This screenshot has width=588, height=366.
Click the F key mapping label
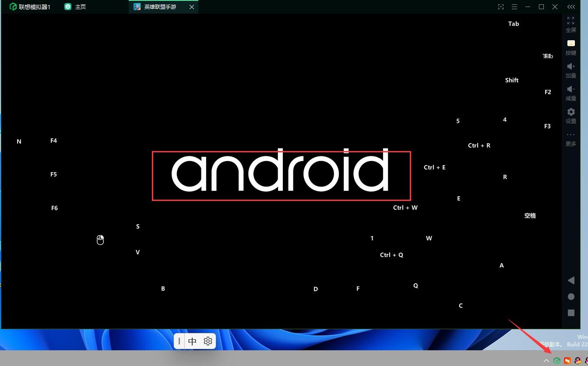coord(358,289)
